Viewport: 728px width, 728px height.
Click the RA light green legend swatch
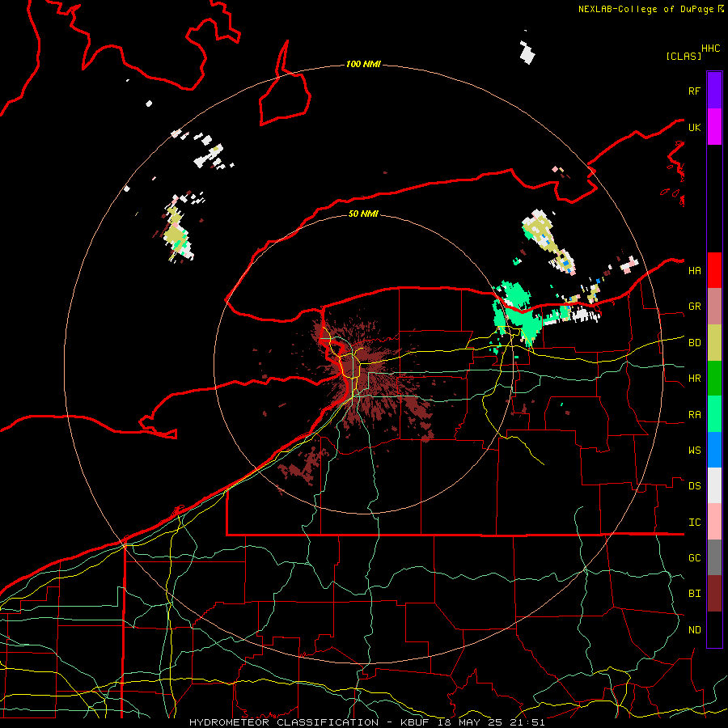pos(714,414)
